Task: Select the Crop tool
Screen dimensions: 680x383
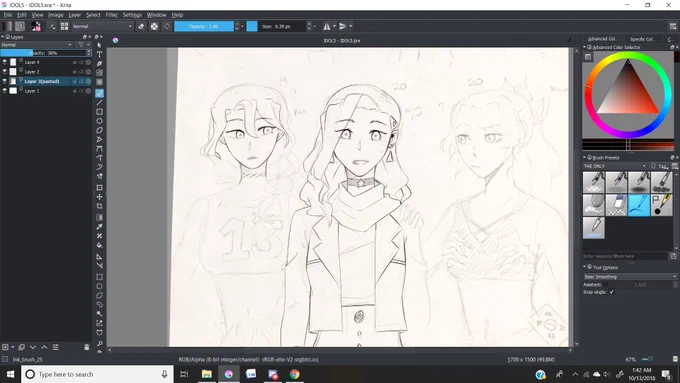Action: click(99, 206)
